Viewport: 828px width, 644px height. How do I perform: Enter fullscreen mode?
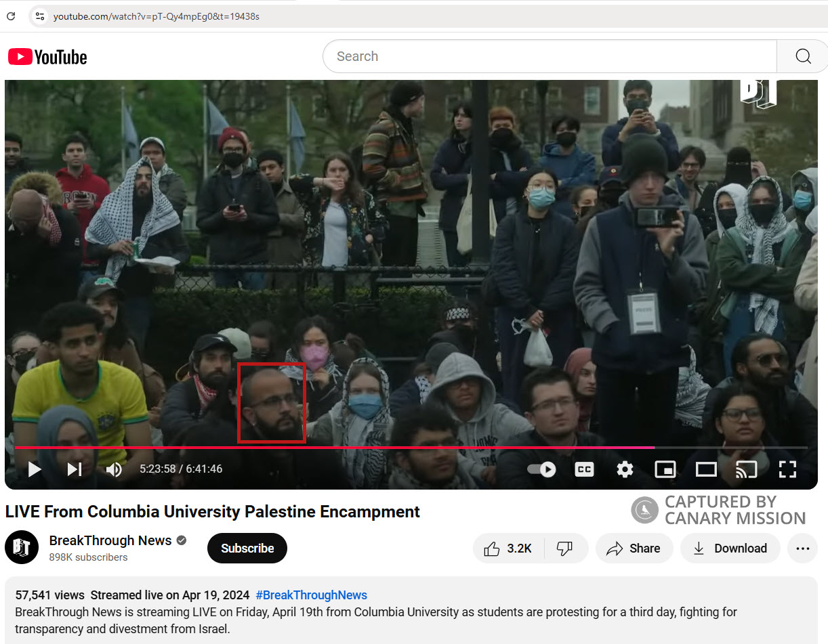[787, 469]
